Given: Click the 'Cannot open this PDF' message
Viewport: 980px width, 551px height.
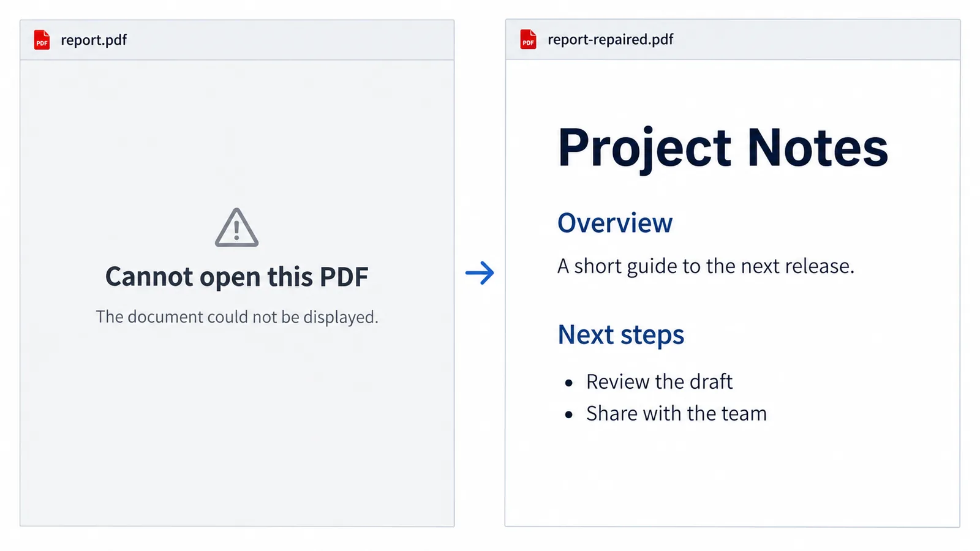Looking at the screenshot, I should coord(237,277).
